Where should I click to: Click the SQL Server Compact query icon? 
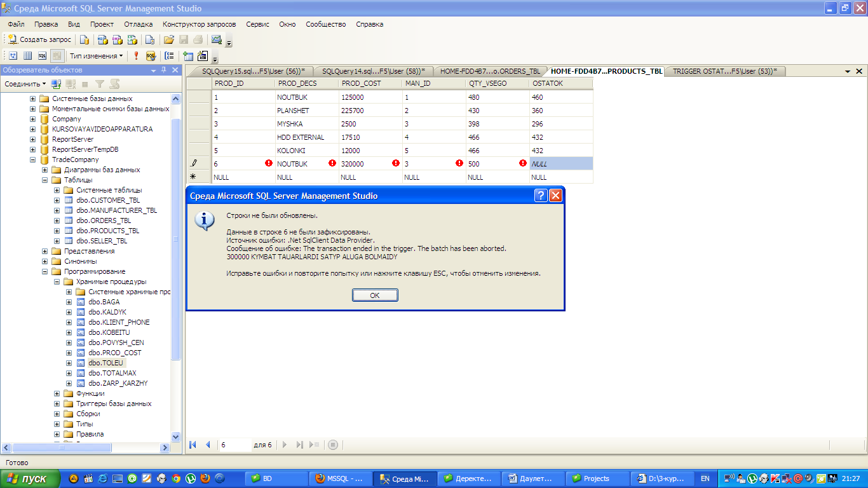150,39
